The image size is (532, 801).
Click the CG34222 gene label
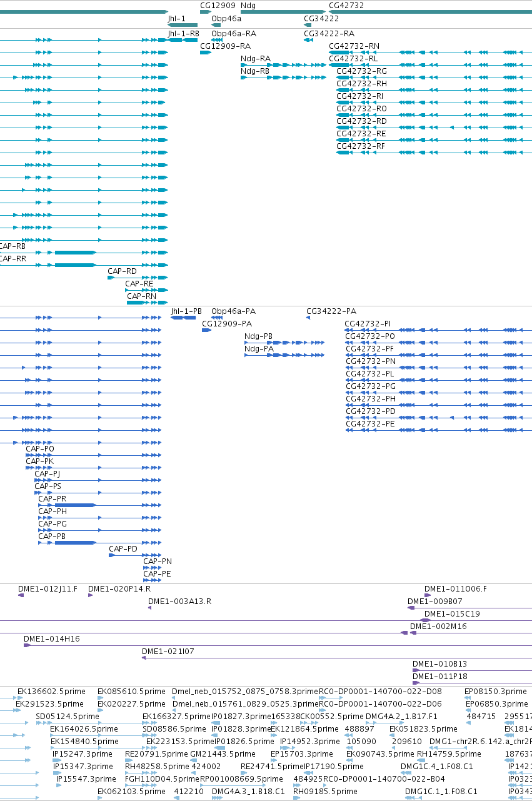[x=321, y=19]
